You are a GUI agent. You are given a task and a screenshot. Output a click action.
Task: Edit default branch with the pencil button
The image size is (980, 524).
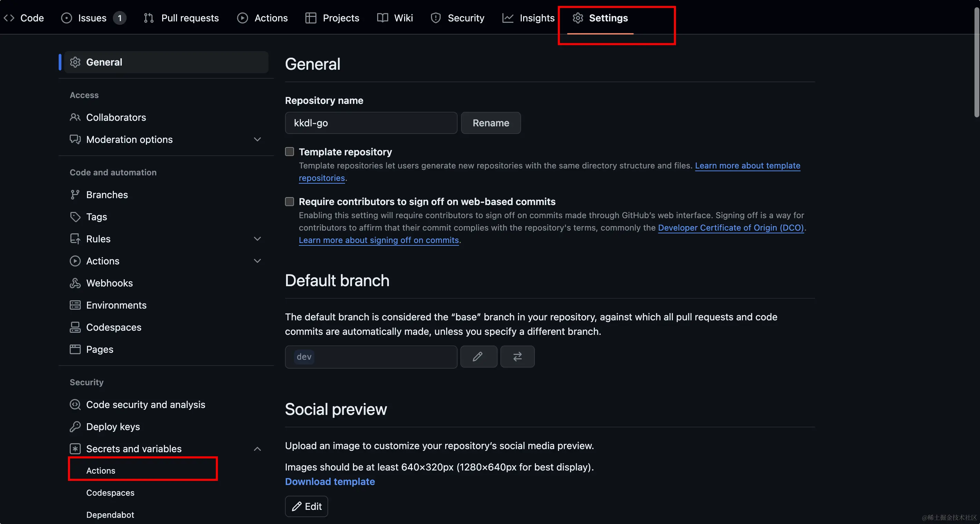(x=479, y=357)
